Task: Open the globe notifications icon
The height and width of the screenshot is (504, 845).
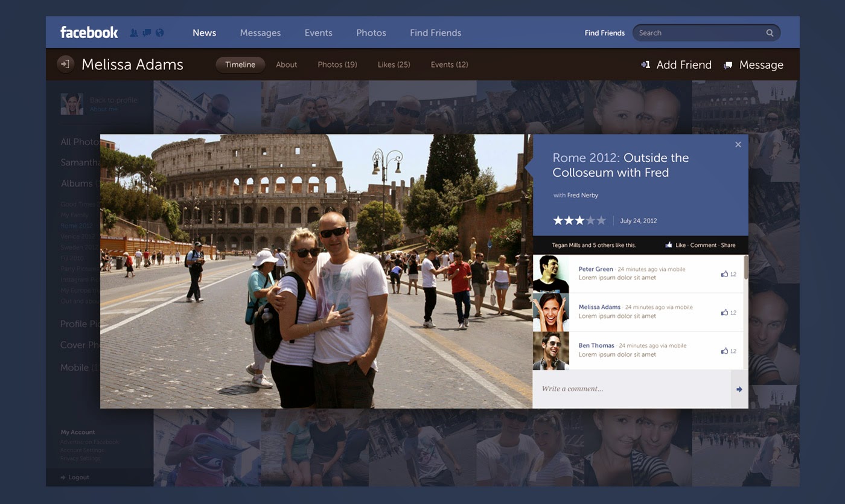Action: [x=160, y=33]
